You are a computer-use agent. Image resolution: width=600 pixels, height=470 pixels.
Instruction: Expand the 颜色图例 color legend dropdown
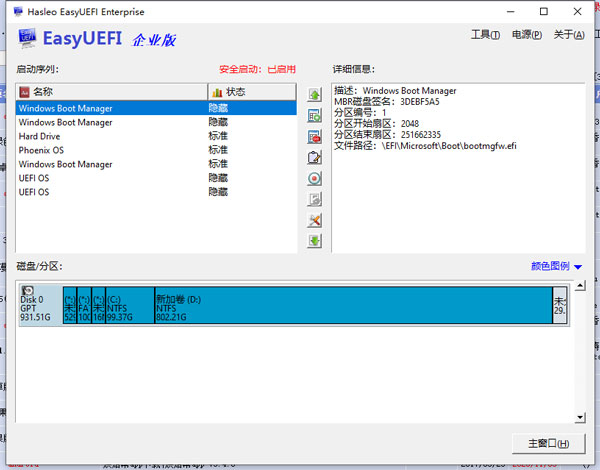[556, 266]
